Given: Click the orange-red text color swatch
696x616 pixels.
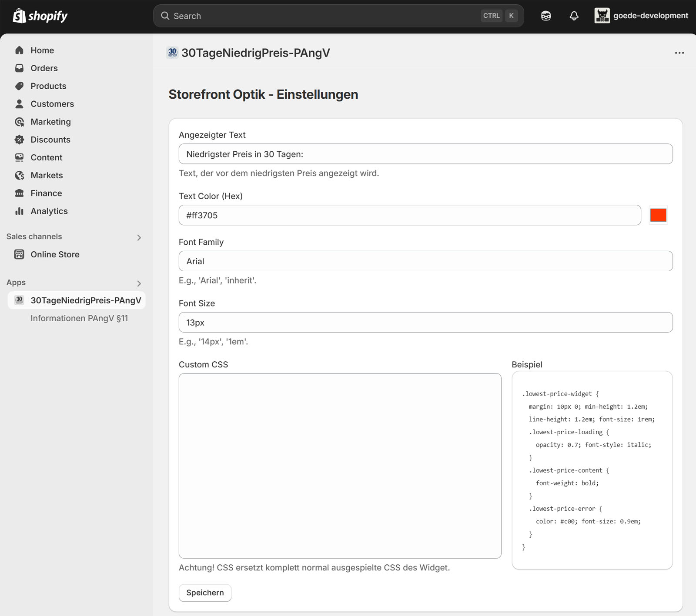Looking at the screenshot, I should tap(658, 215).
